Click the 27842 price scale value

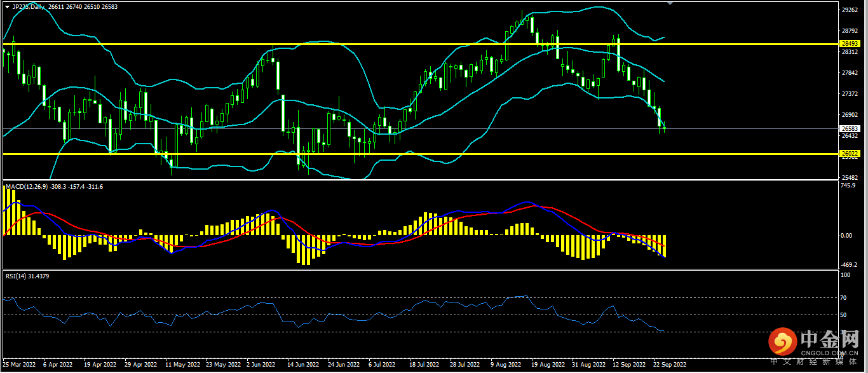click(850, 73)
